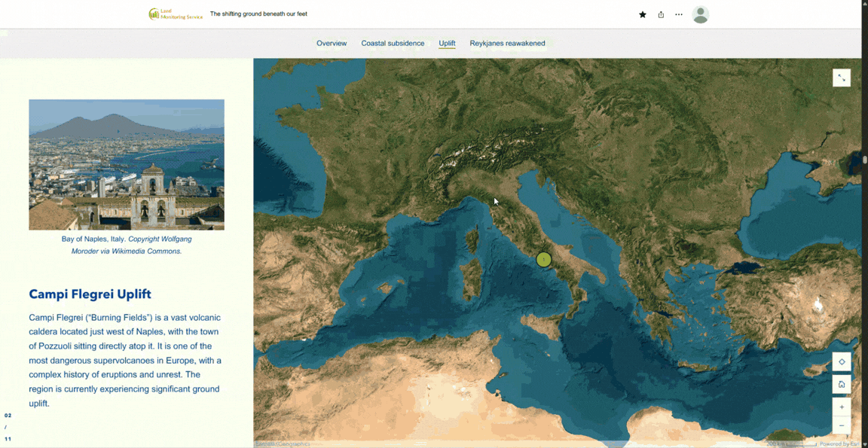Star this story as a favorite
Viewport: 868px width, 448px height.
642,14
